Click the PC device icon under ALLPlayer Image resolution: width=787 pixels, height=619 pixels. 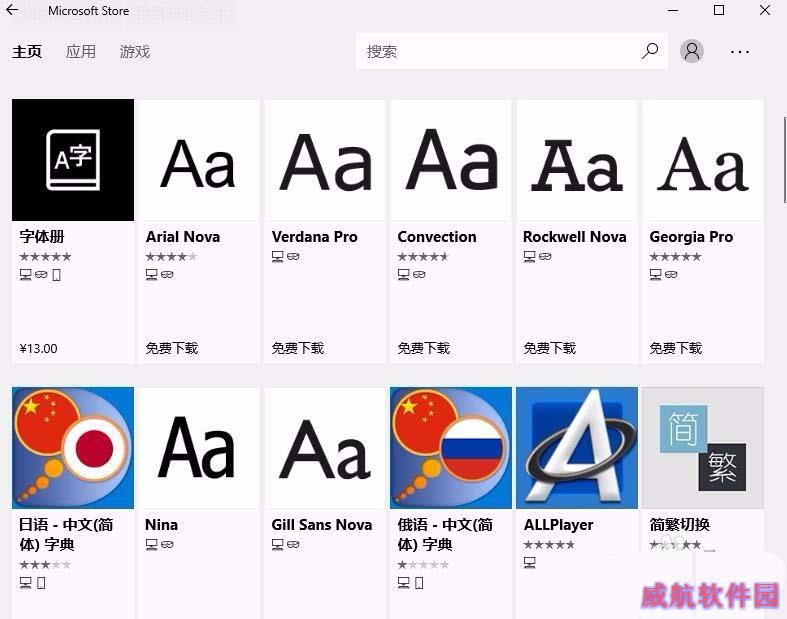pyautogui.click(x=529, y=562)
